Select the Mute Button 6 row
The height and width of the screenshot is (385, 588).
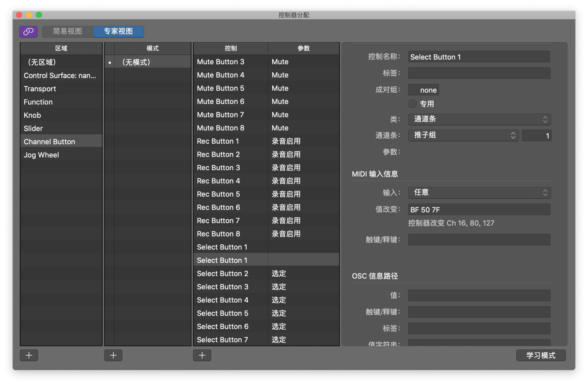click(266, 101)
